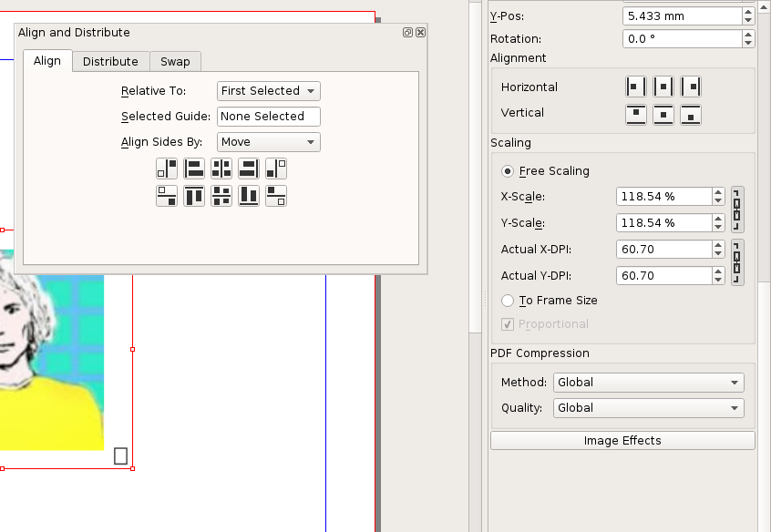Select the Free Scaling radio button
Viewport: 771px width, 532px height.
pyautogui.click(x=508, y=171)
